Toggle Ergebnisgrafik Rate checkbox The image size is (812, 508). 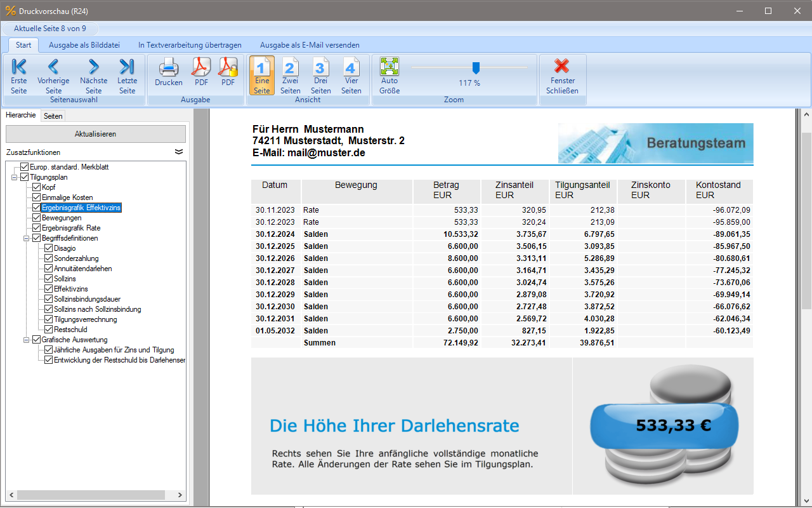[37, 228]
